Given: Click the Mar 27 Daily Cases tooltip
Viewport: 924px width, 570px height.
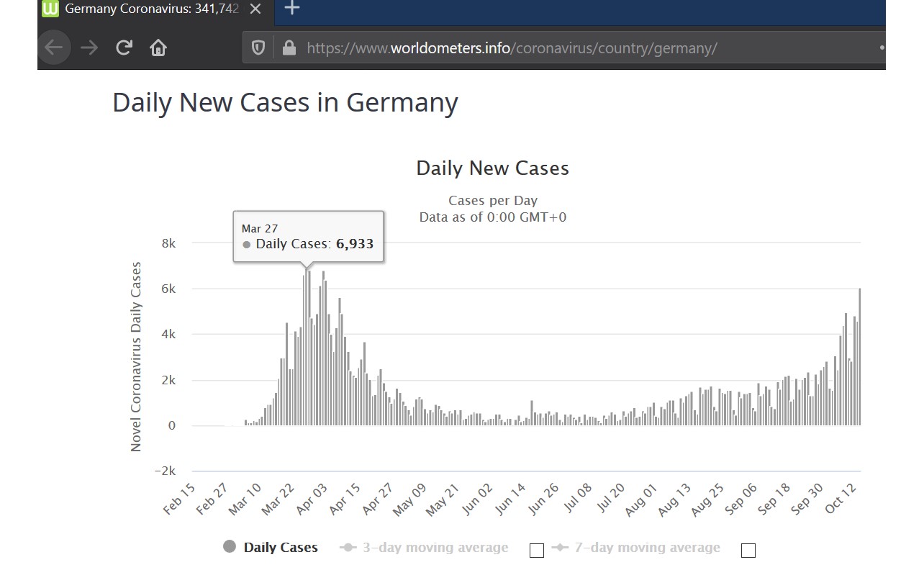Looking at the screenshot, I should pos(308,237).
